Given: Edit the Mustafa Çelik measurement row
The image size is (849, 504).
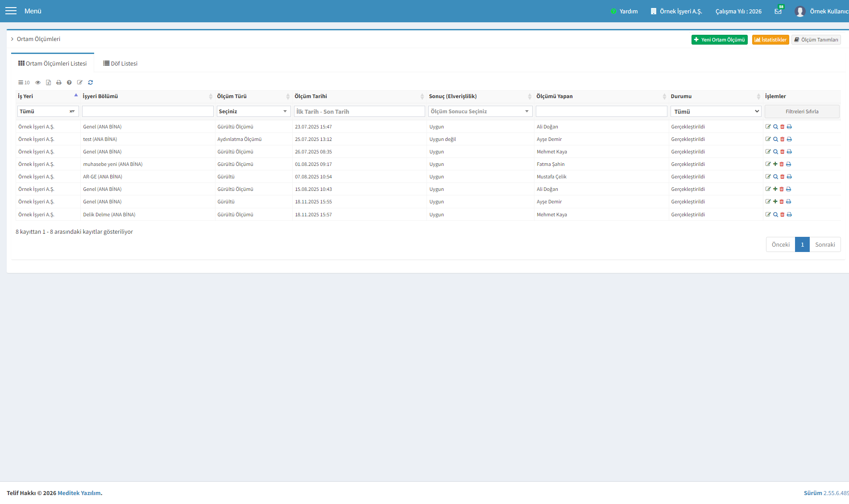Looking at the screenshot, I should click(x=768, y=177).
